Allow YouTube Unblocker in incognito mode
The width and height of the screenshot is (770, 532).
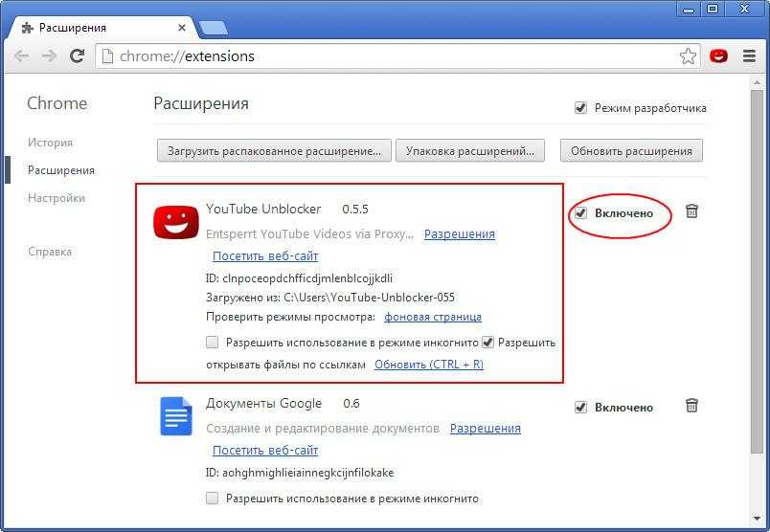click(x=213, y=343)
